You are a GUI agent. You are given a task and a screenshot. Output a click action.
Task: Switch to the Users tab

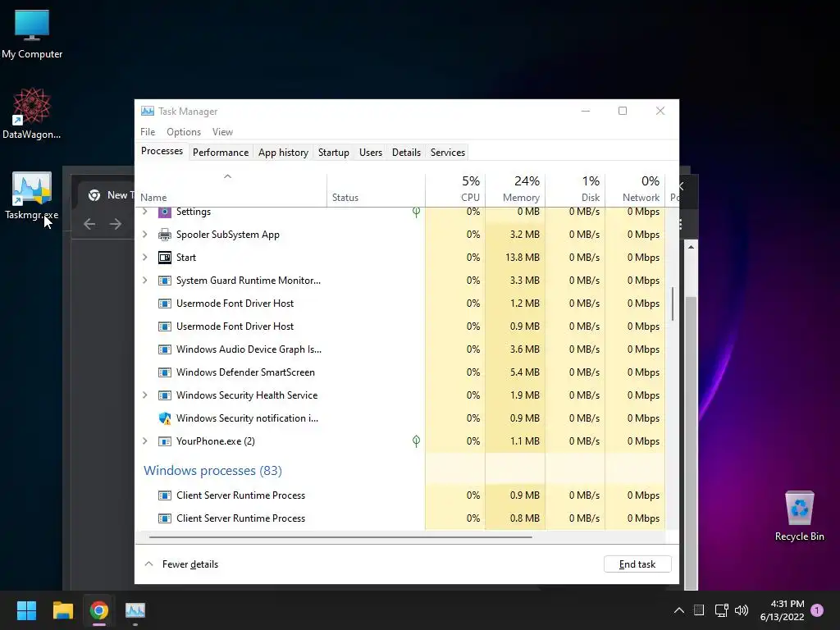(370, 153)
